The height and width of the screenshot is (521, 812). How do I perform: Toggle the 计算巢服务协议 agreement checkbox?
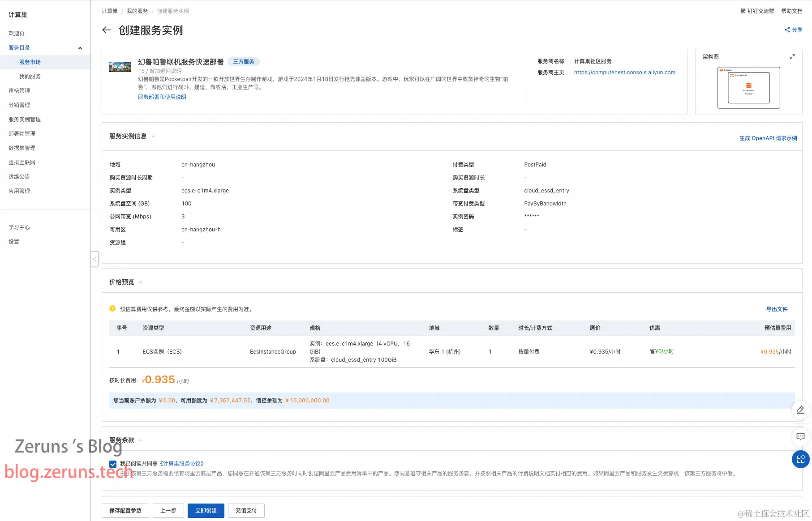[x=113, y=464]
